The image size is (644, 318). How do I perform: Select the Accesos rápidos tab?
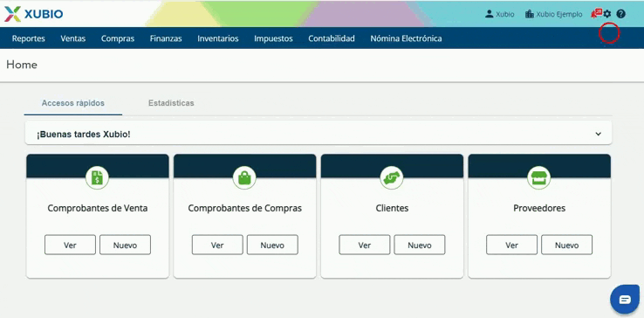73,103
